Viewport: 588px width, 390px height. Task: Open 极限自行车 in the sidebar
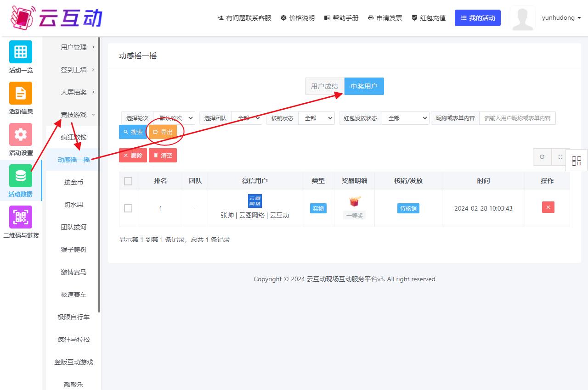[73, 317]
